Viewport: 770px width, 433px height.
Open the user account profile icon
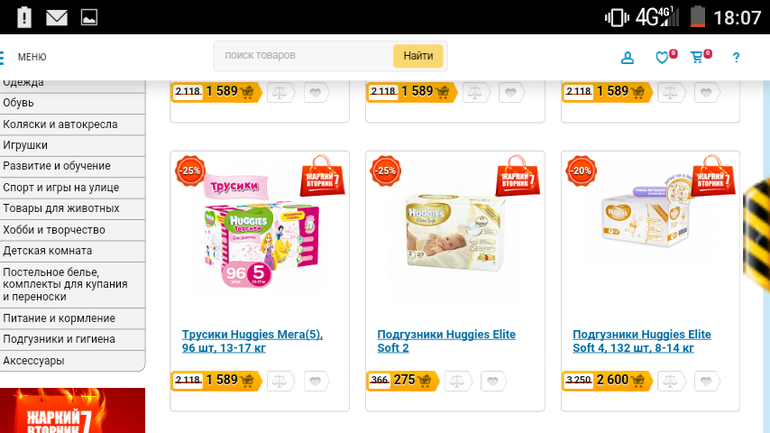coord(627,58)
